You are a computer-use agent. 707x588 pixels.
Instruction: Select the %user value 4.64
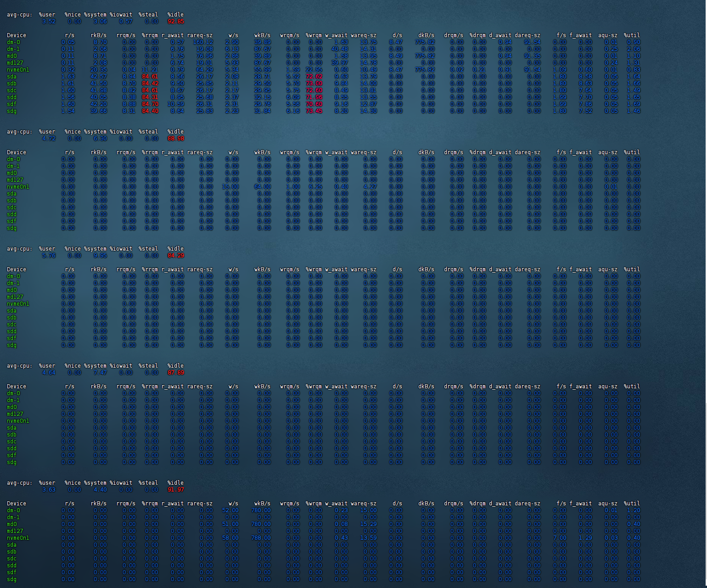(49, 373)
